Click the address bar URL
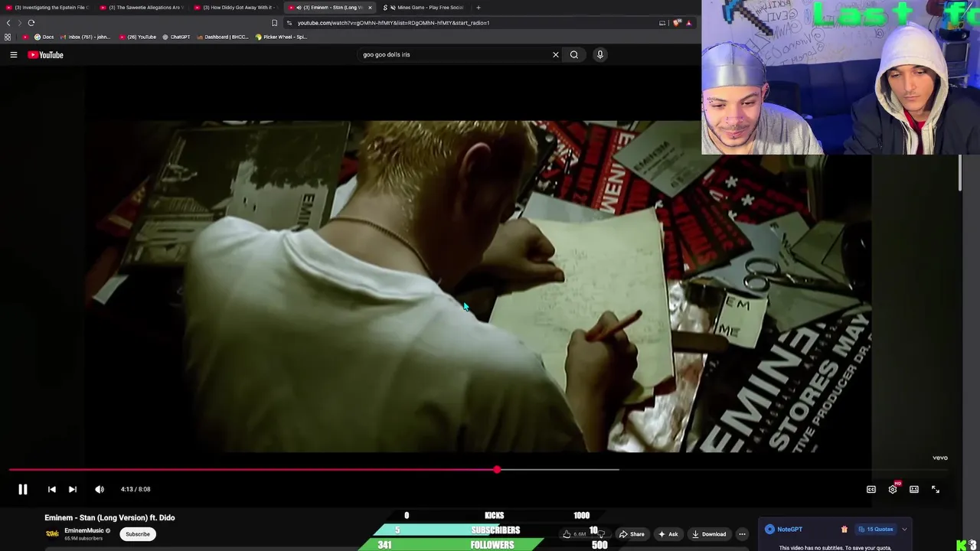Image resolution: width=980 pixels, height=551 pixels. click(x=394, y=23)
